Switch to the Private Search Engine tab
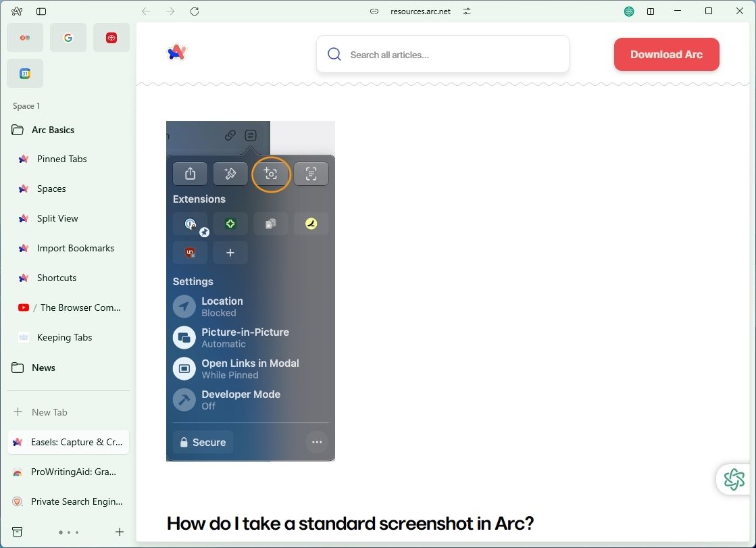The image size is (756, 548). pos(68,501)
